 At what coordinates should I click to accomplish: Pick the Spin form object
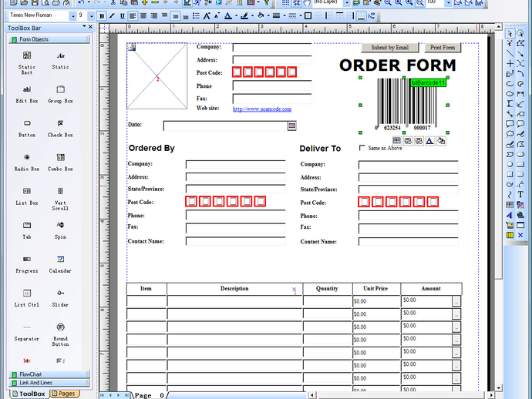pyautogui.click(x=60, y=230)
